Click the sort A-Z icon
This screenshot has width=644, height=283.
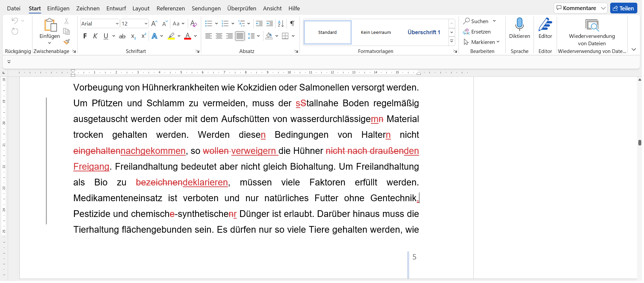pos(281,23)
